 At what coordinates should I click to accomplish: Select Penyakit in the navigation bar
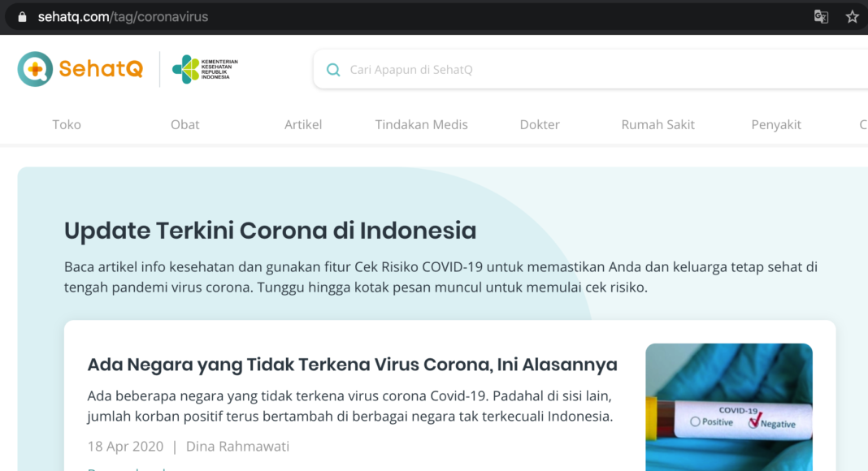(x=776, y=124)
